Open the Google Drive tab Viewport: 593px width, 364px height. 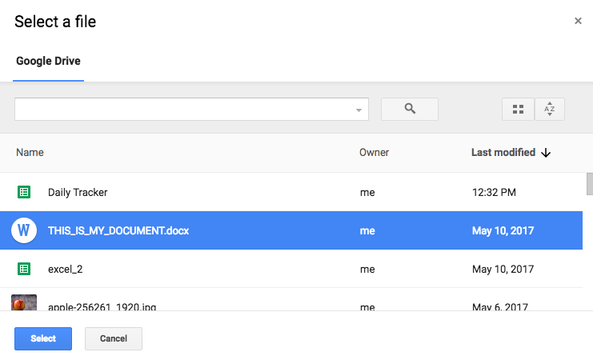coord(48,61)
